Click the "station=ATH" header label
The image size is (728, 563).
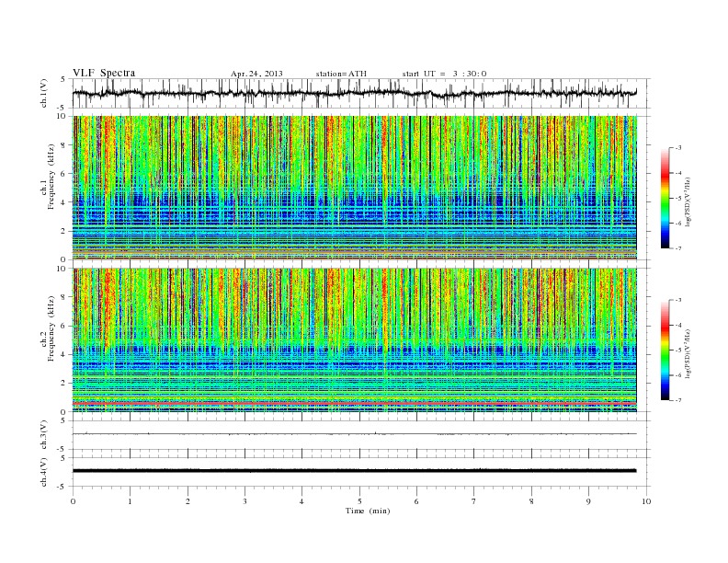[x=341, y=74]
